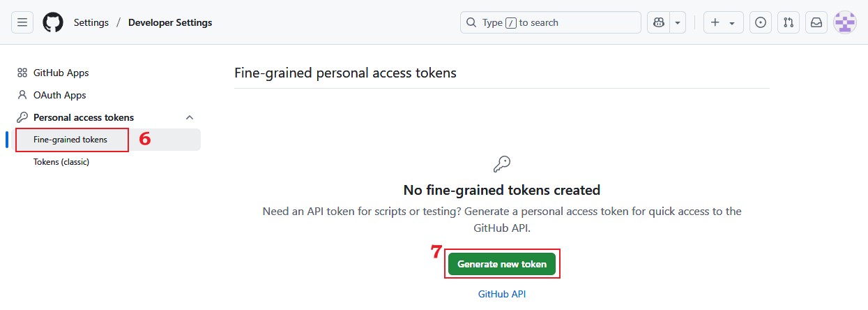This screenshot has height=310, width=868.
Task: Click the Settings breadcrumb link
Action: coord(91,22)
